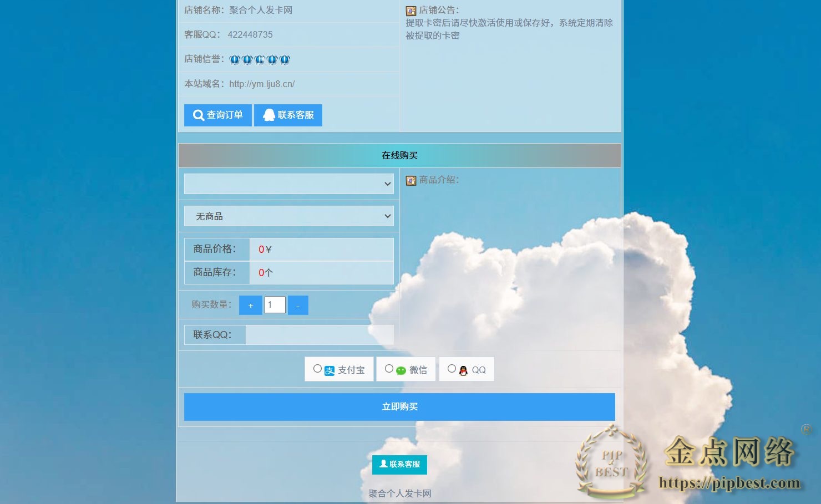This screenshot has height=504, width=821.
Task: Click the Alipay icon beside 支付宝
Action: tap(328, 369)
